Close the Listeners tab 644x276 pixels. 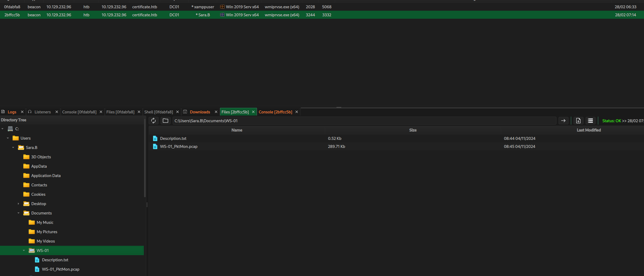[x=57, y=112]
